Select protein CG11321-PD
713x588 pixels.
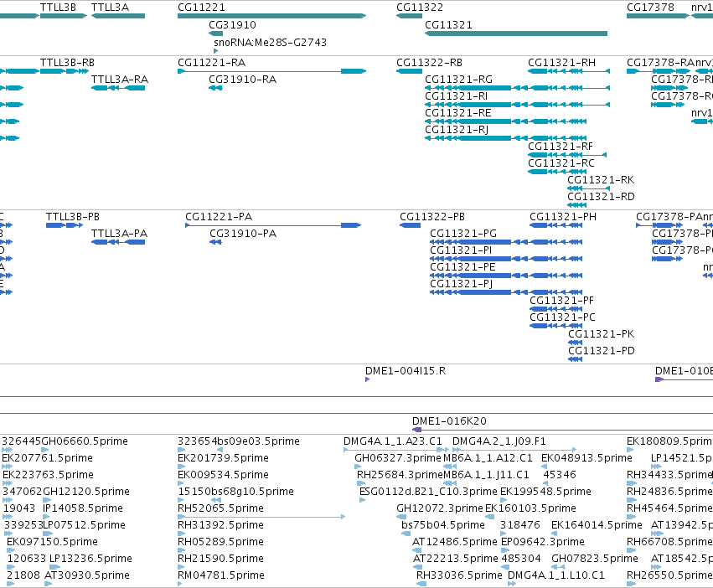(x=602, y=352)
